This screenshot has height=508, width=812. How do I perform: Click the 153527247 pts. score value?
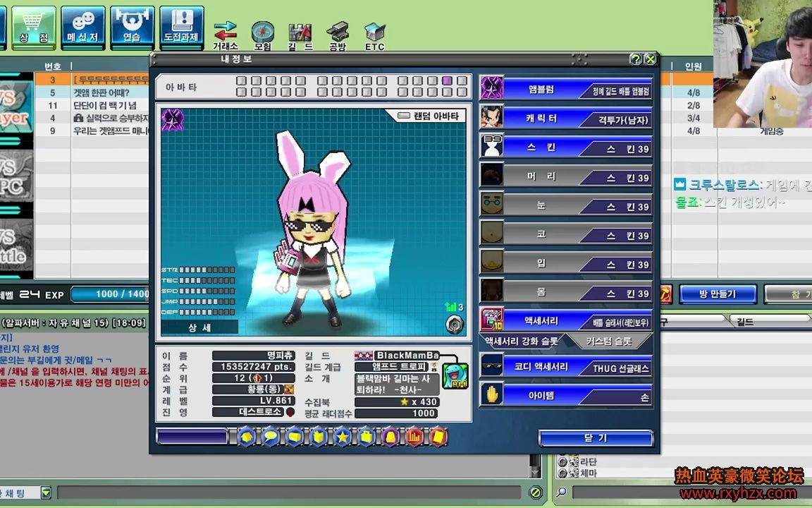(253, 367)
